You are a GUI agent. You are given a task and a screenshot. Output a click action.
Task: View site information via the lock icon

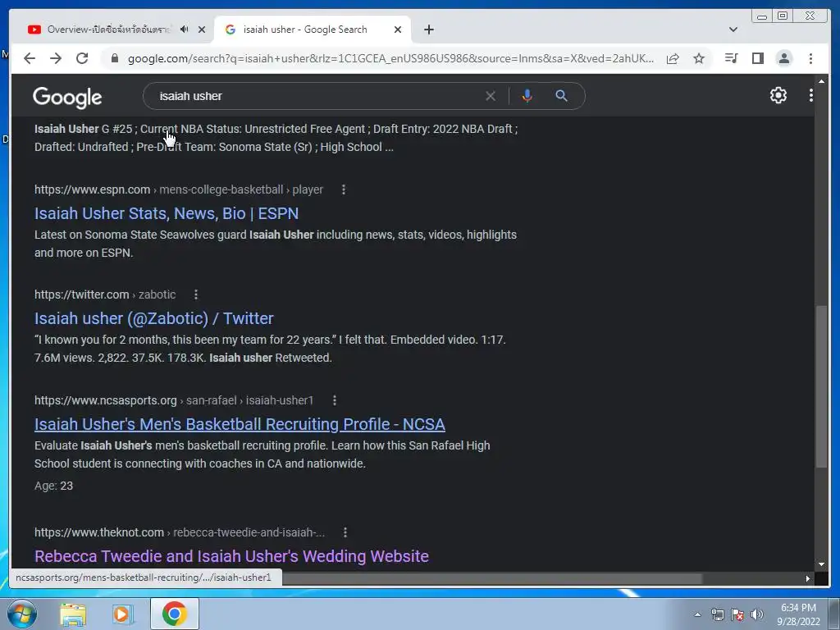click(x=114, y=58)
